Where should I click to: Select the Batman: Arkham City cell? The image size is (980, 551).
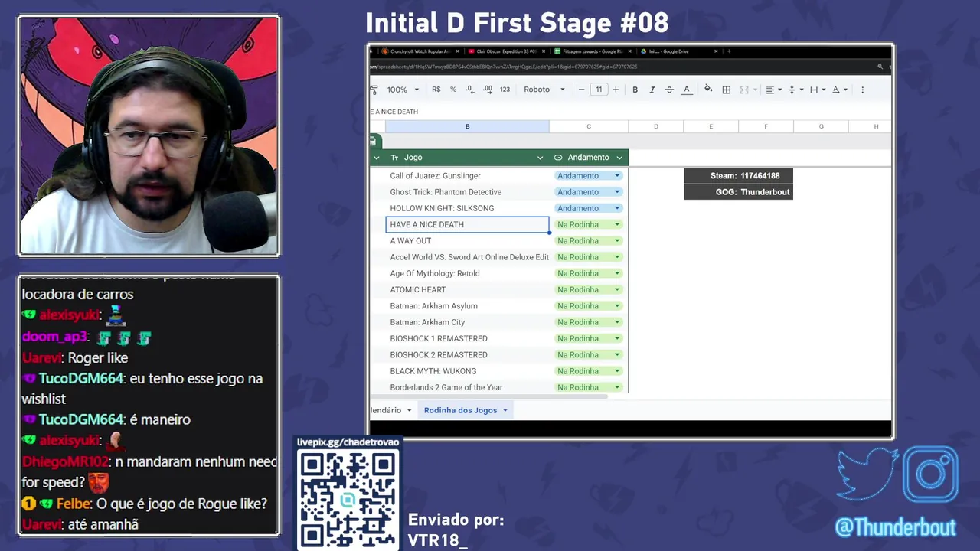coord(467,322)
